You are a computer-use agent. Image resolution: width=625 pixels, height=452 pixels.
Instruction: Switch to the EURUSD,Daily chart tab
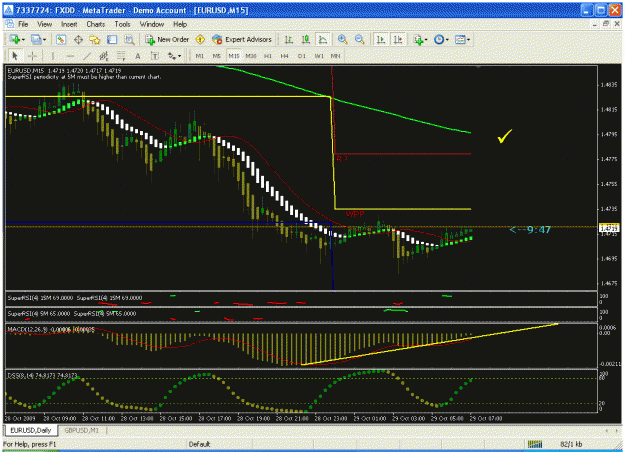click(x=31, y=430)
